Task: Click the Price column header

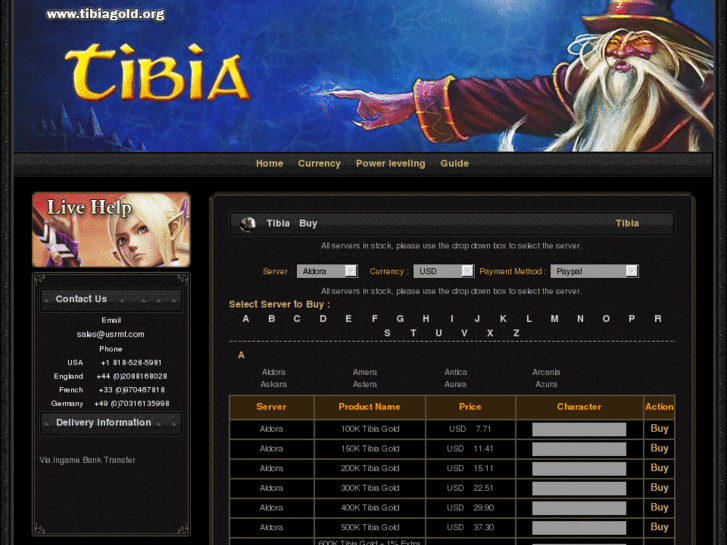Action: click(470, 407)
